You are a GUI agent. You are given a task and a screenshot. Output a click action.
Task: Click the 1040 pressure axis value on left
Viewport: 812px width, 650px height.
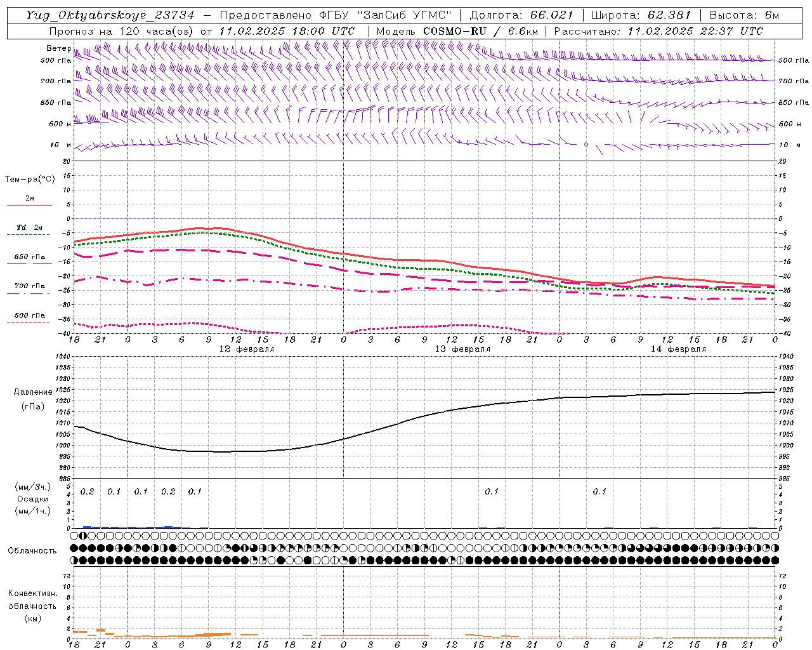pos(63,357)
